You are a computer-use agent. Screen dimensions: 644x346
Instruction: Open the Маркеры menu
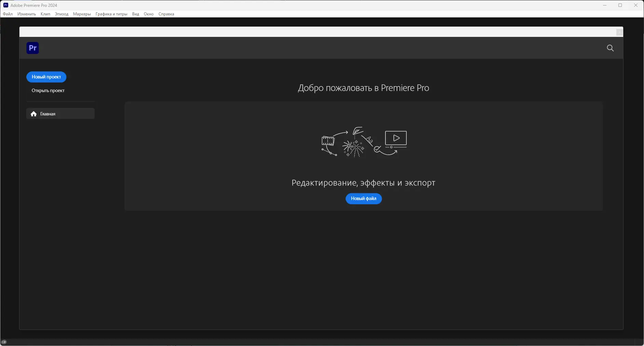point(82,14)
